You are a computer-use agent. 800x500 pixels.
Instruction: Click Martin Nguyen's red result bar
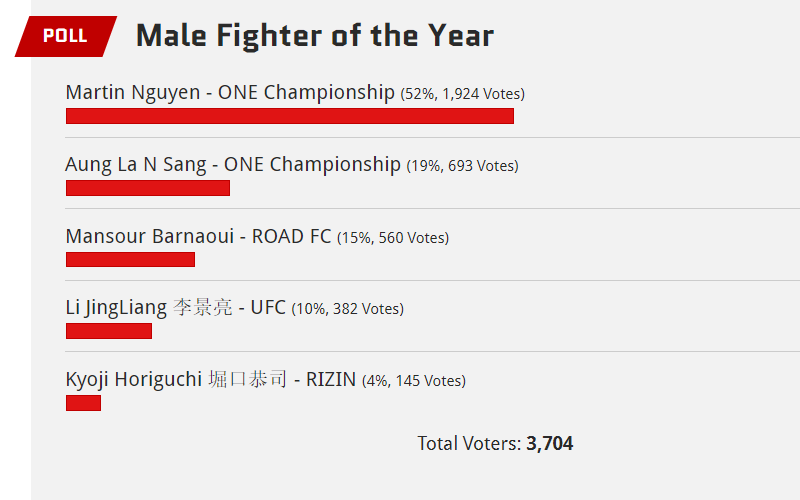[290, 116]
